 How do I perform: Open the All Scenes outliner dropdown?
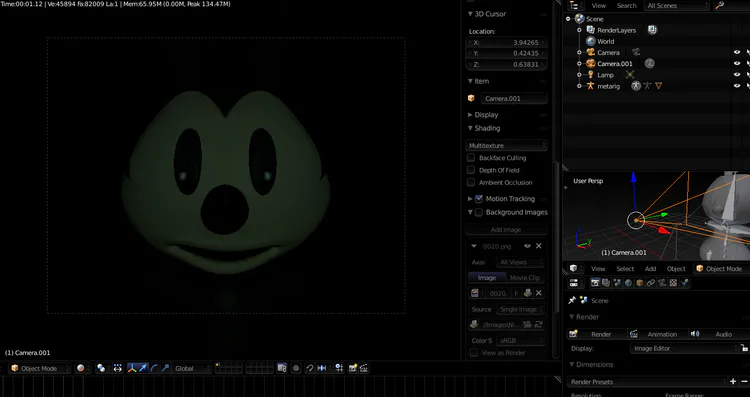[x=676, y=5]
